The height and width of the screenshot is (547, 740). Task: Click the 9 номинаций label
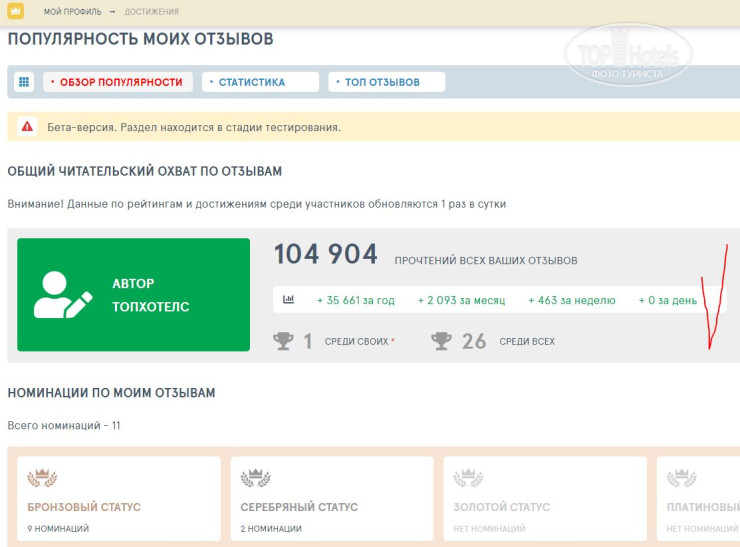coord(58,529)
